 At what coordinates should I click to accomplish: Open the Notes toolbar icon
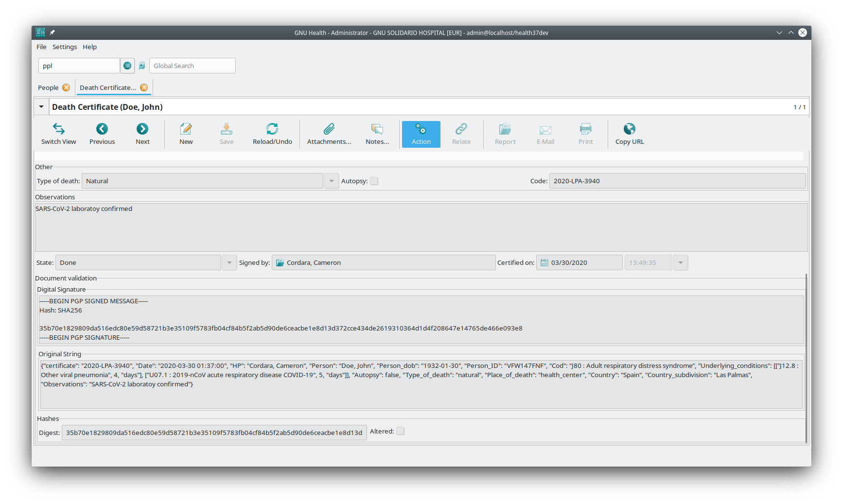pos(377,129)
